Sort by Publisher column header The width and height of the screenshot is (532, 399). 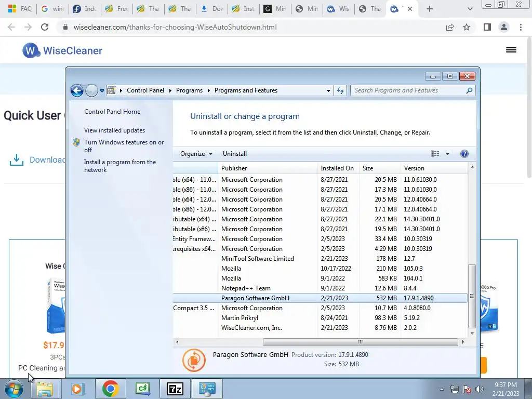pos(268,168)
